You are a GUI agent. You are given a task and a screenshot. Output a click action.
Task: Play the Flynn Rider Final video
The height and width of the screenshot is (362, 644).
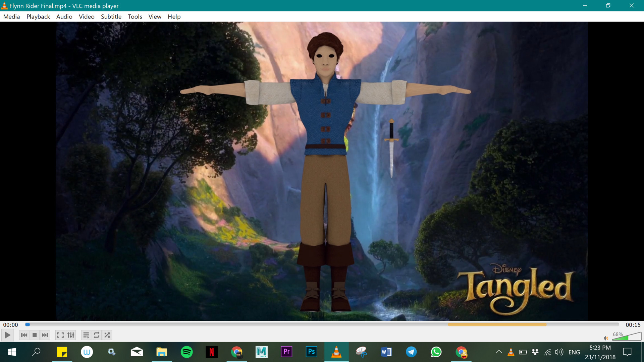point(7,335)
